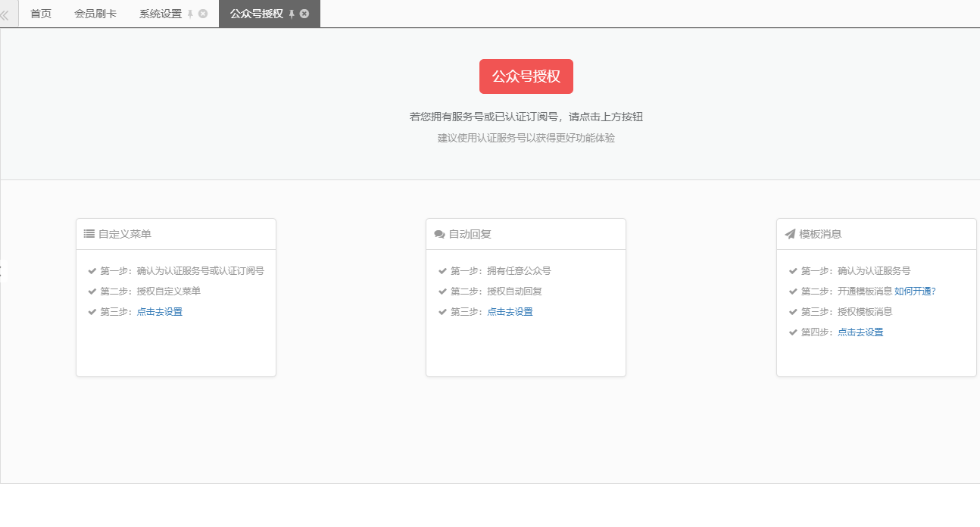Click checkmark next to 授权模板消息
980x527 pixels.
793,311
